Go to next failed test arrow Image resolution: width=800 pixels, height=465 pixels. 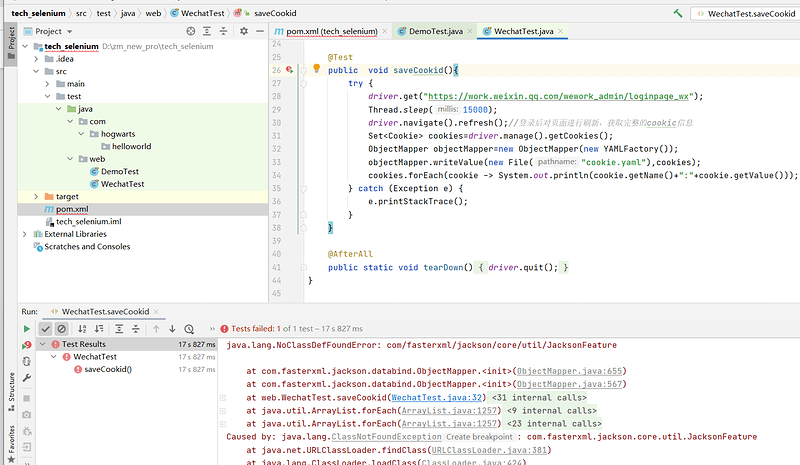172,329
